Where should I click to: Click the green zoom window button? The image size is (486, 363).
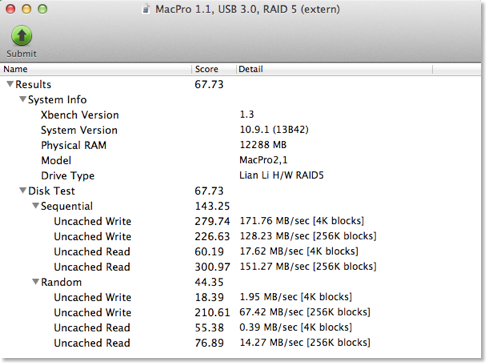tap(42, 9)
